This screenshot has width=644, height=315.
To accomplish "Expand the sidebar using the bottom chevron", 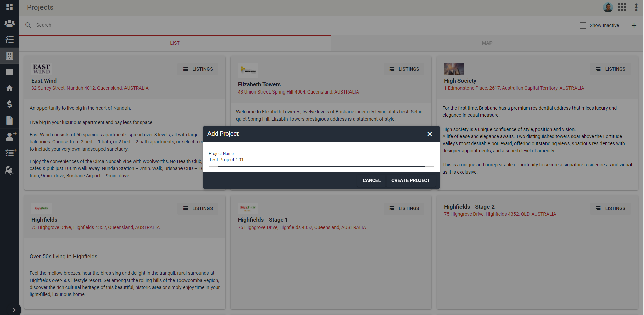I will coord(14,309).
